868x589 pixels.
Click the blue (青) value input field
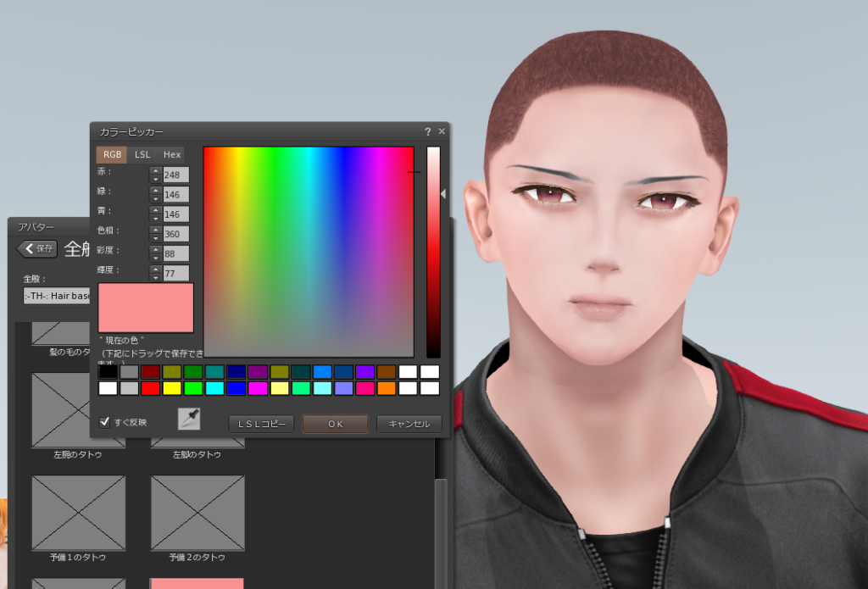(x=176, y=214)
